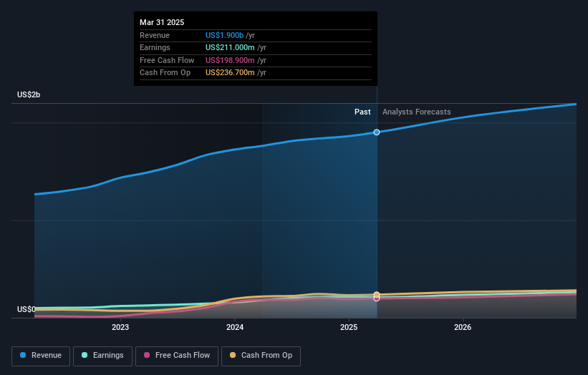This screenshot has height=375, width=588.
Task: Click the US$236.700m cash from op value
Action: pos(230,73)
